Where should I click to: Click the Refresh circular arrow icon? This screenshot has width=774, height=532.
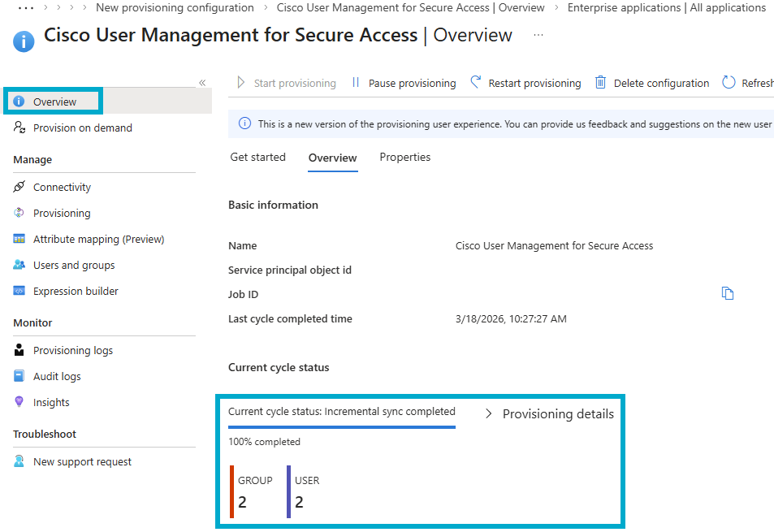729,82
